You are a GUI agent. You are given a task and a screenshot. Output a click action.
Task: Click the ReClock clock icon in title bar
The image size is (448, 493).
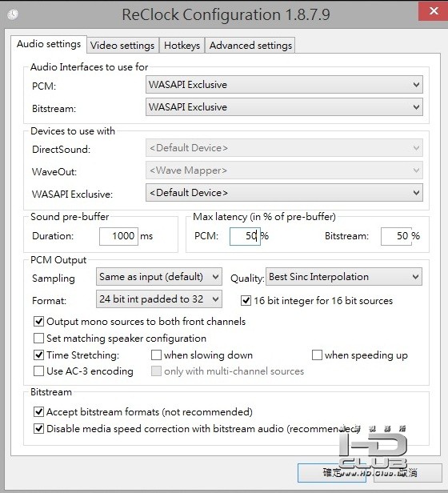(13, 14)
